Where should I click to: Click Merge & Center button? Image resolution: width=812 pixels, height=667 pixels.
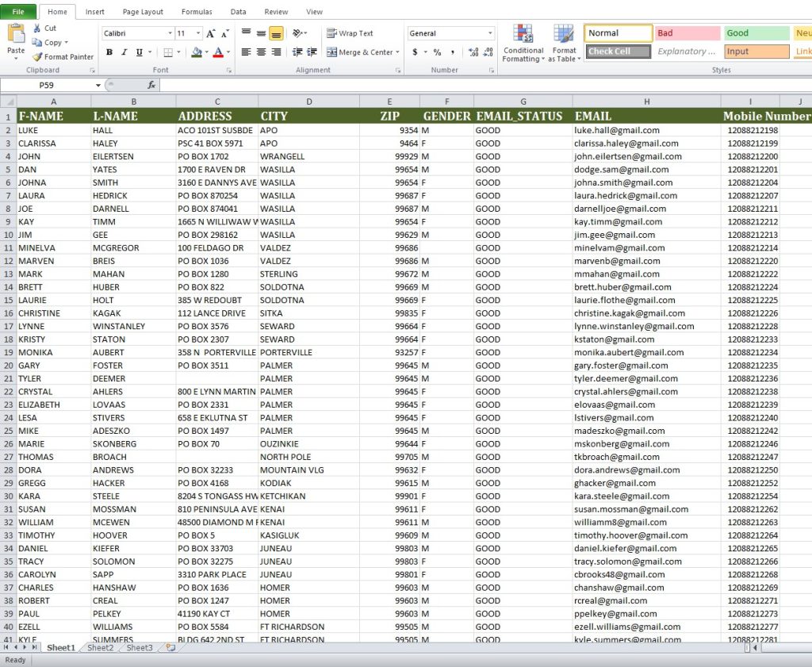click(359, 52)
